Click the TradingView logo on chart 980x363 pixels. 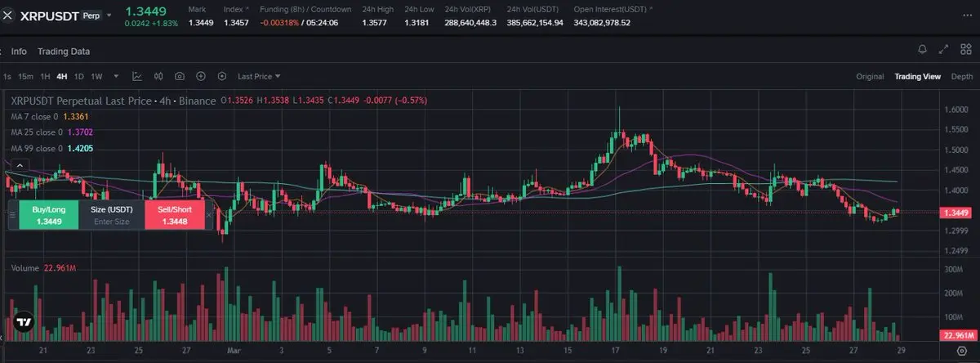point(24,322)
